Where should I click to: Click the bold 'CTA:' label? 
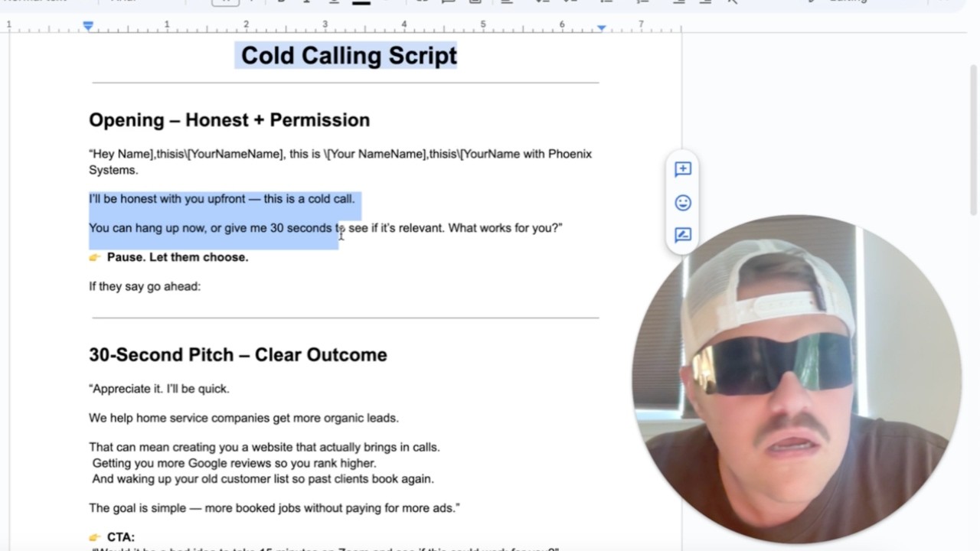pyautogui.click(x=121, y=537)
